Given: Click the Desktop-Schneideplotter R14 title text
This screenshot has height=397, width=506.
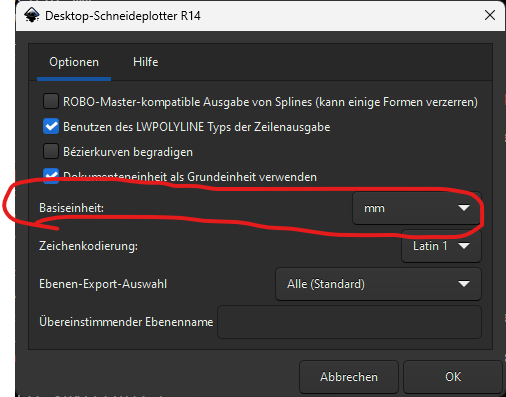Looking at the screenshot, I should click(x=123, y=16).
